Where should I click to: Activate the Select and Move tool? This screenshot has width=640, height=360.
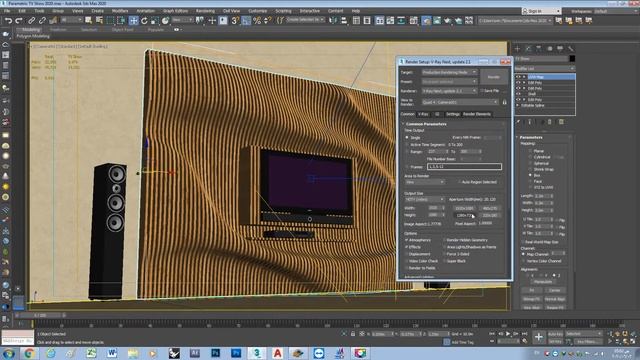coord(133,20)
